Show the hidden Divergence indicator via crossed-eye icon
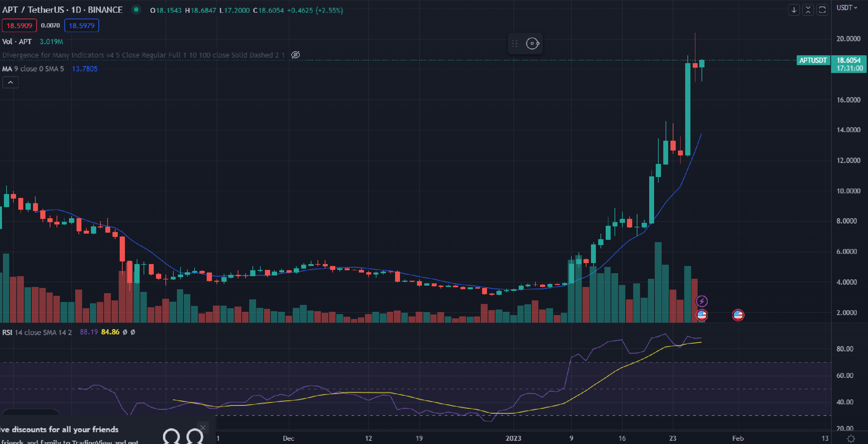Screen dimensions: 868x444 [x=296, y=55]
